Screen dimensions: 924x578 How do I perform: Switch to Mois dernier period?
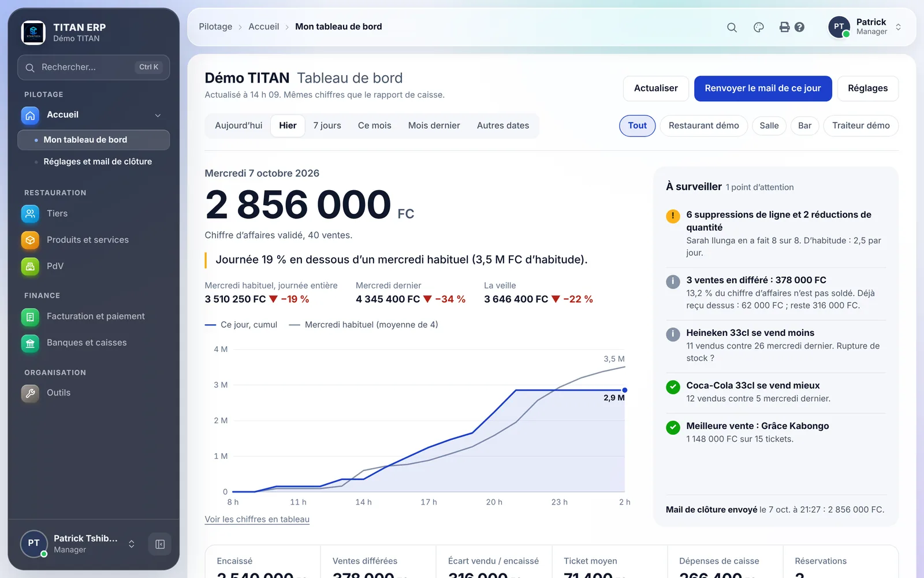434,126
